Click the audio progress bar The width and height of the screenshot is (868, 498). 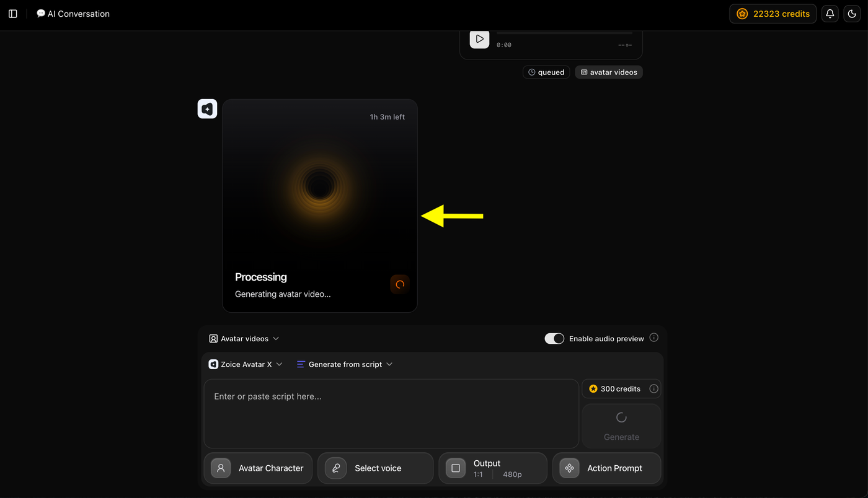coord(565,33)
